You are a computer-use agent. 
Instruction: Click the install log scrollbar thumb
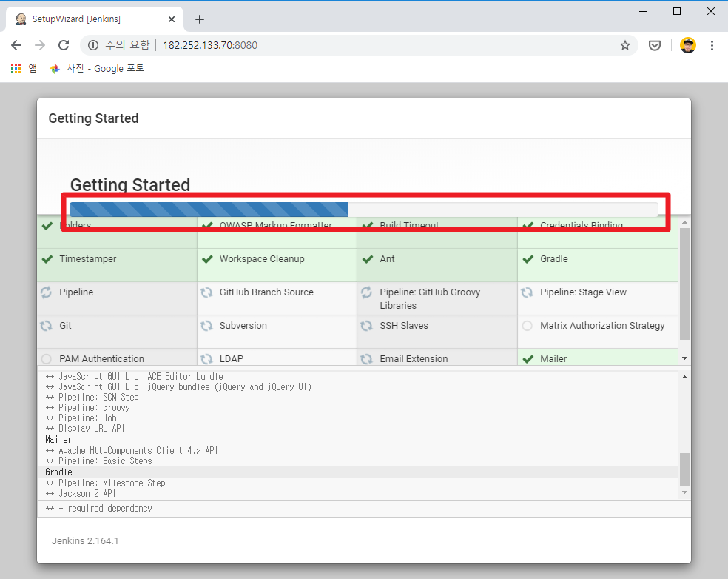click(x=684, y=469)
